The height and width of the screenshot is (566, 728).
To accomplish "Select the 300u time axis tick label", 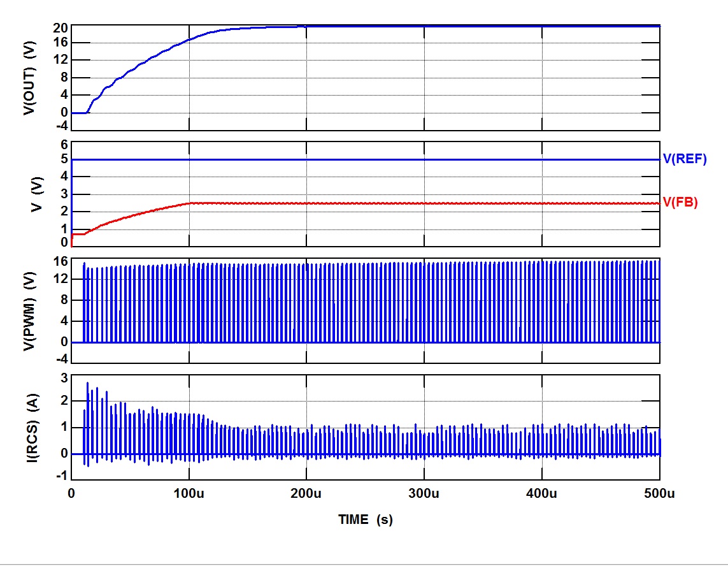I will 424,494.
